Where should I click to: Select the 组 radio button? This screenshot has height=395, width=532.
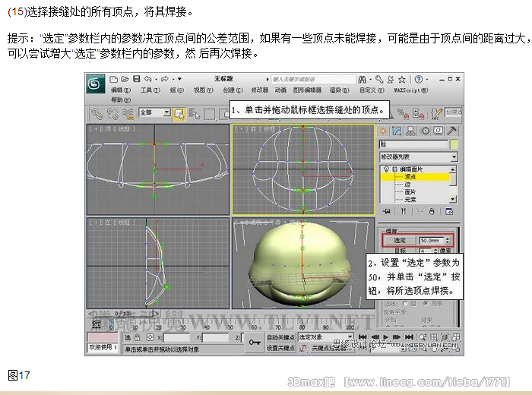(405, 303)
